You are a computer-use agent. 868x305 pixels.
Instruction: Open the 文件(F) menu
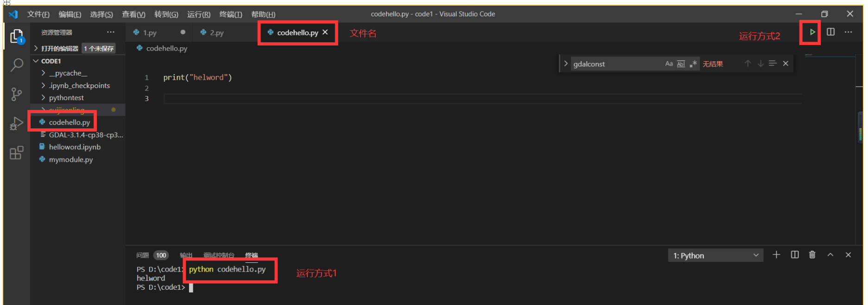pos(38,14)
